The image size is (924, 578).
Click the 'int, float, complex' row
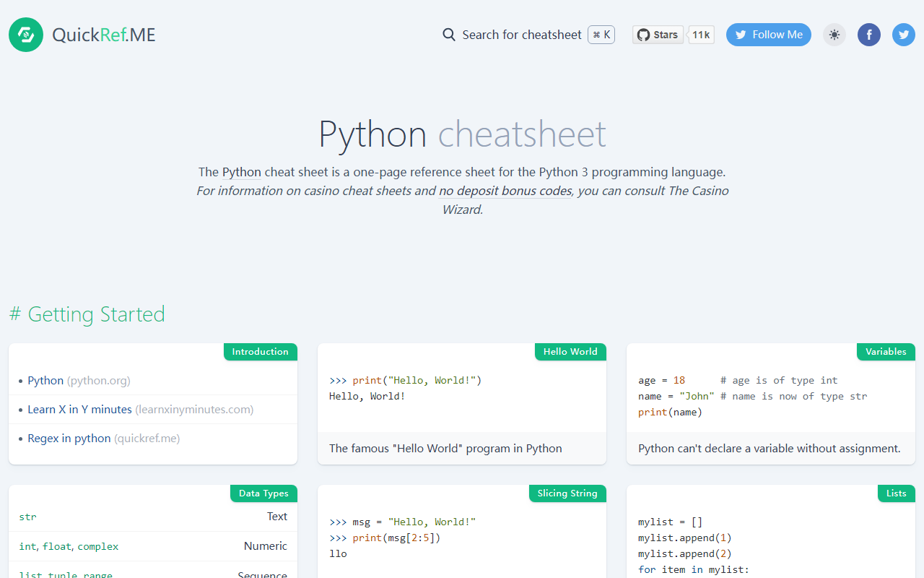point(153,546)
